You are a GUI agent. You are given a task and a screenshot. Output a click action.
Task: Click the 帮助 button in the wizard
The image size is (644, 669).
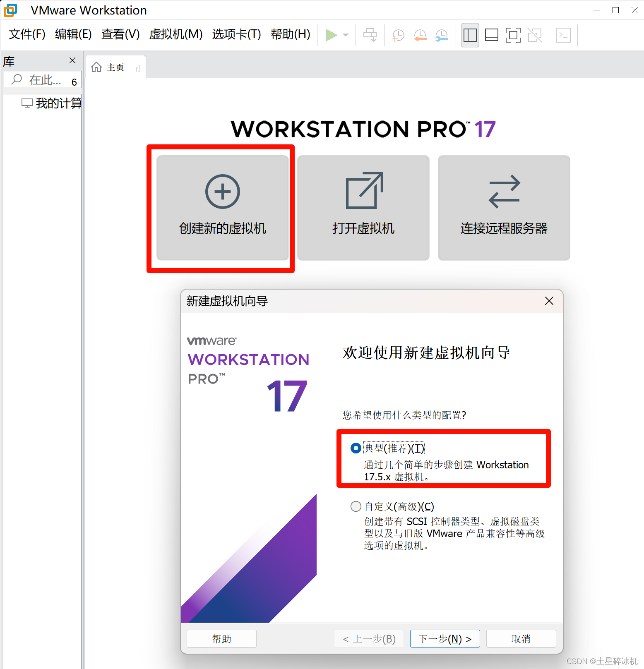(221, 639)
